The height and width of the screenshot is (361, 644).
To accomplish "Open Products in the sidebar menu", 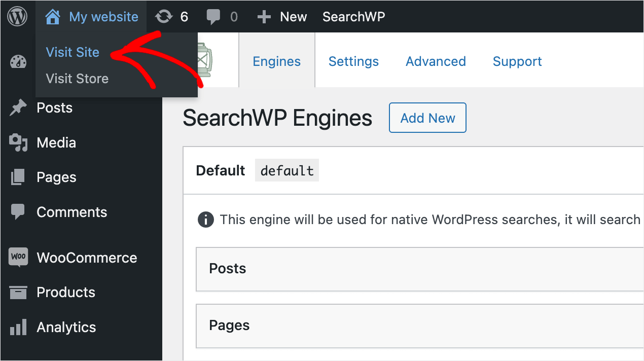I will pos(66,292).
